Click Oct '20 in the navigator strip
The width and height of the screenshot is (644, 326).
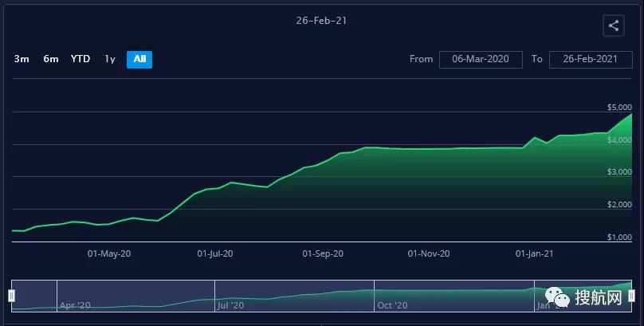pos(392,305)
